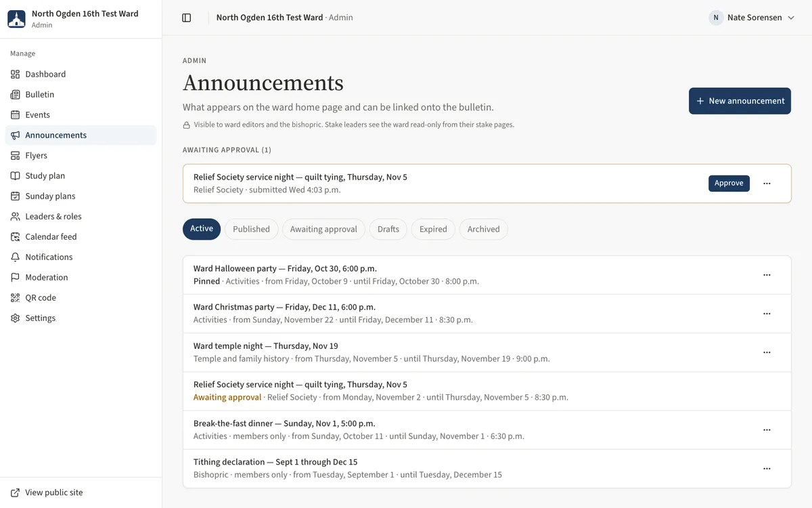The image size is (812, 508).
Task: Open more options for Tithing declaration
Action: (767, 468)
